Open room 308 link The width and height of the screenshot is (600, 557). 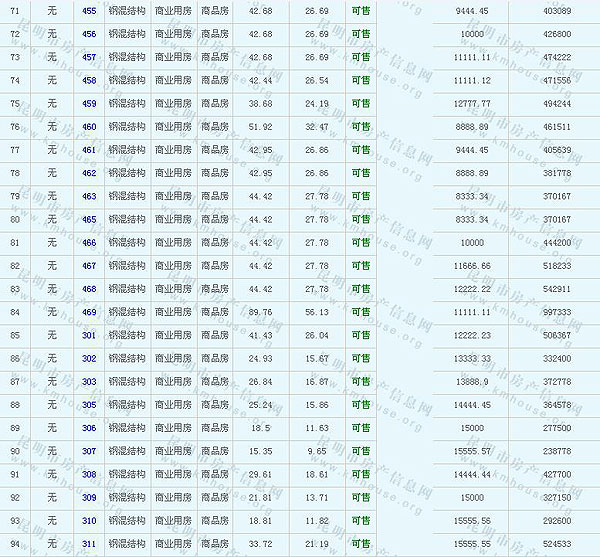coord(90,474)
